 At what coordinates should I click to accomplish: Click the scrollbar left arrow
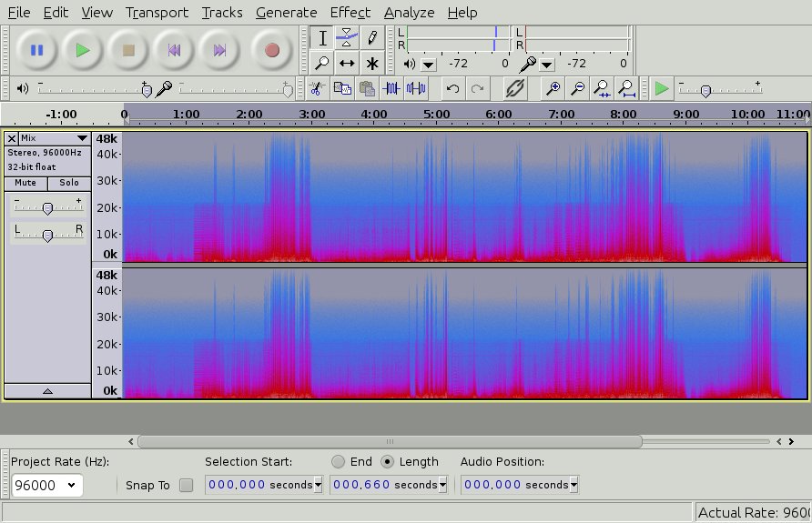click(x=131, y=441)
